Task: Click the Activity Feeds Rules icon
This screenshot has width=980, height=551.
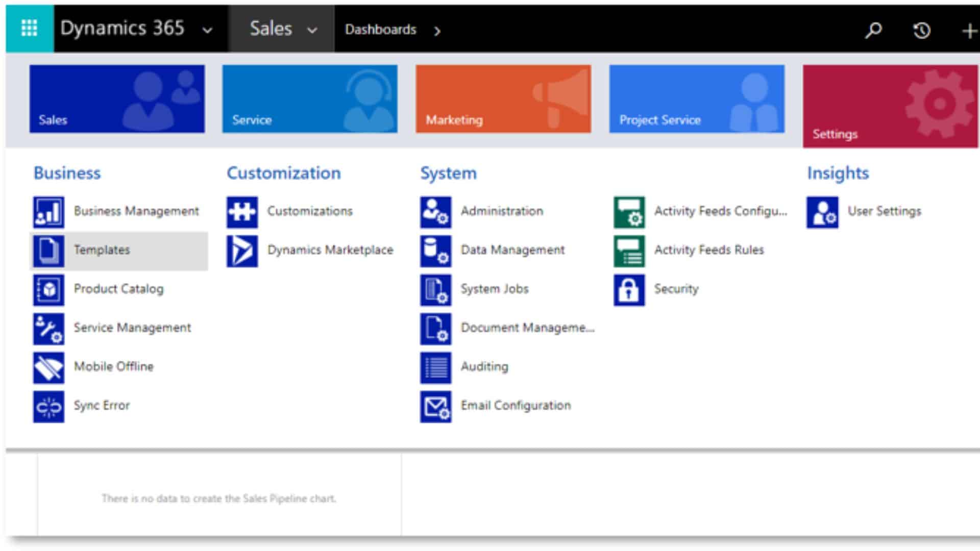Action: coord(629,251)
